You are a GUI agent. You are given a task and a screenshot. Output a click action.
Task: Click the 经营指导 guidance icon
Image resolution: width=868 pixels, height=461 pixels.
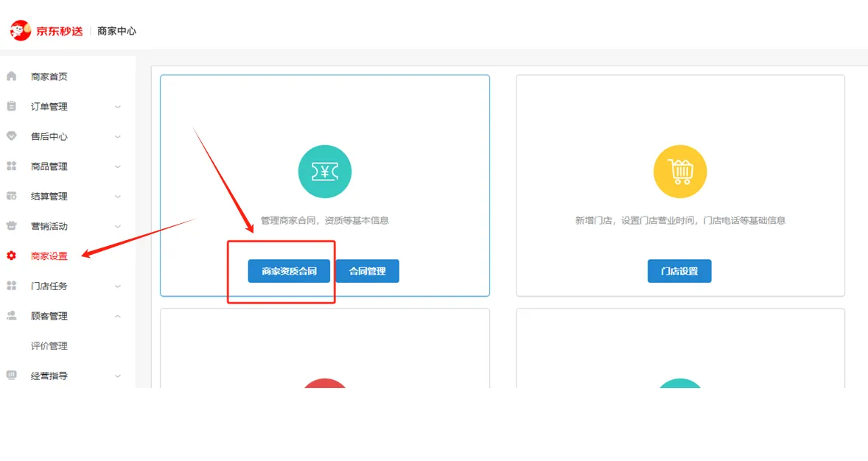(x=10, y=376)
